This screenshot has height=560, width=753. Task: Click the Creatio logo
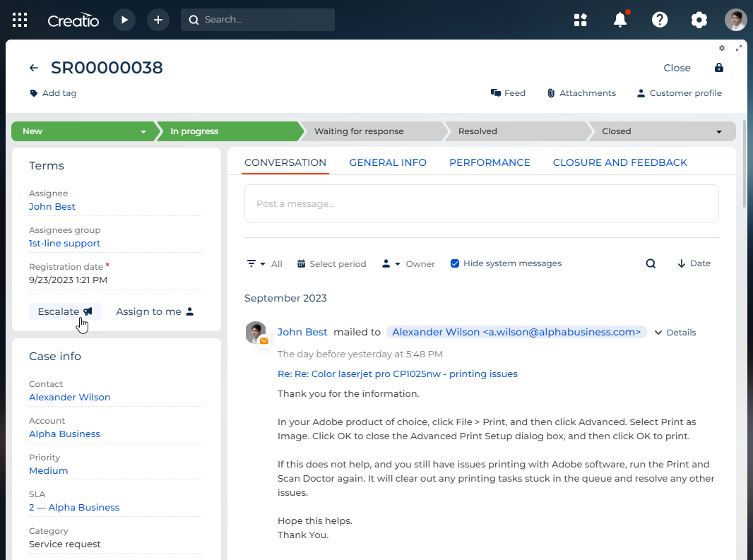point(73,20)
